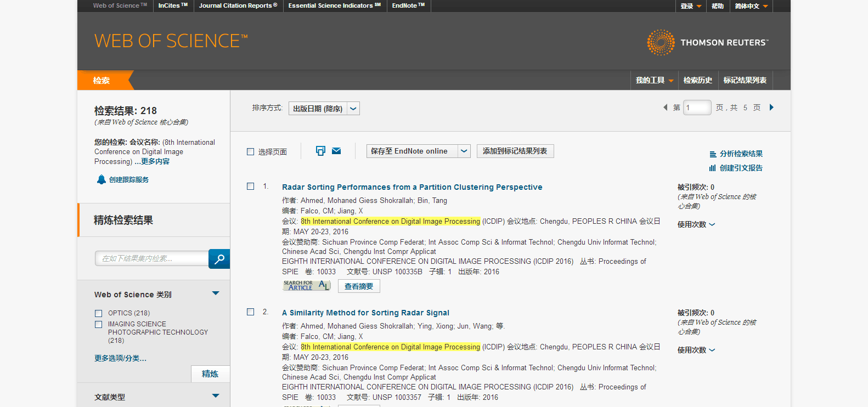Click 更多选项/分类 link

pos(120,358)
